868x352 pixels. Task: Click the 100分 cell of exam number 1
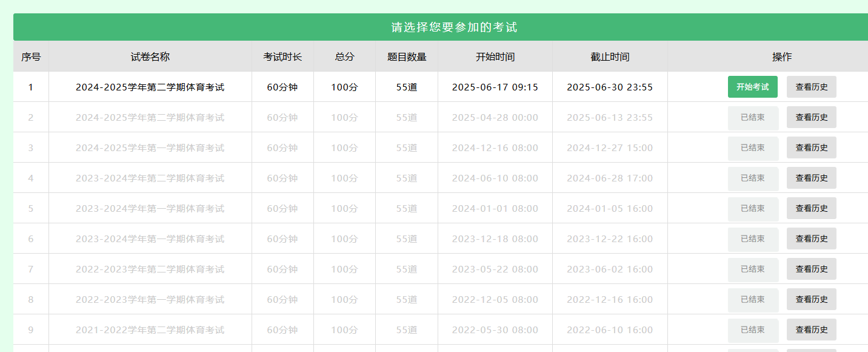click(344, 87)
